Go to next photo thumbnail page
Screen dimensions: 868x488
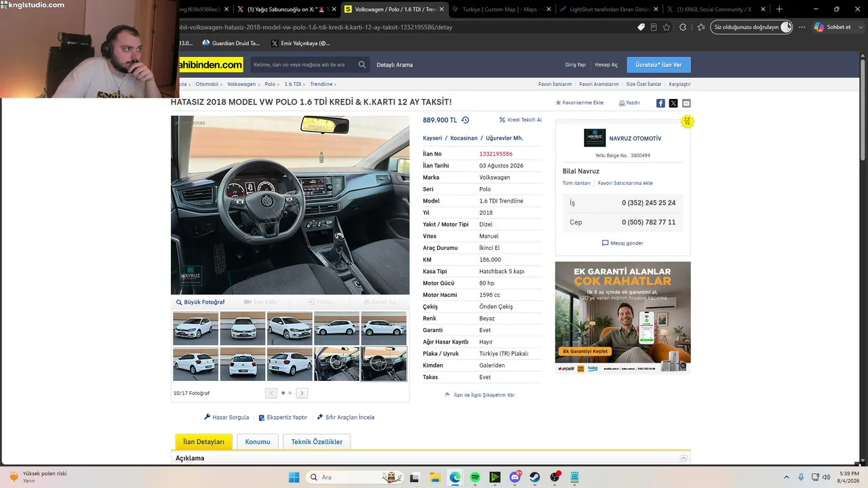pyautogui.click(x=302, y=393)
